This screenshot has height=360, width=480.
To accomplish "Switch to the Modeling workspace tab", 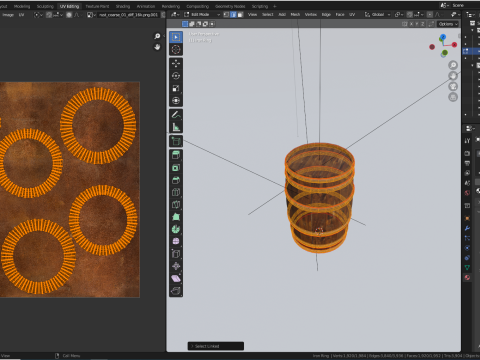I will pos(22,6).
